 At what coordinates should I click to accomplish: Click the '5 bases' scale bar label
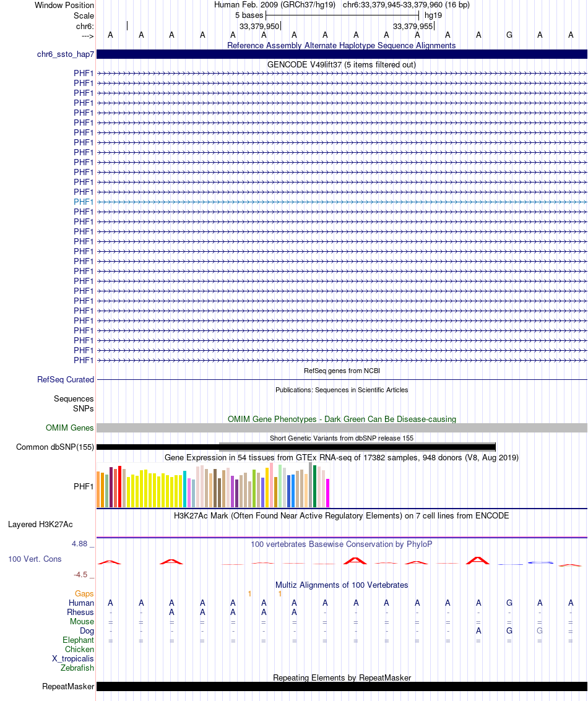tap(249, 15)
